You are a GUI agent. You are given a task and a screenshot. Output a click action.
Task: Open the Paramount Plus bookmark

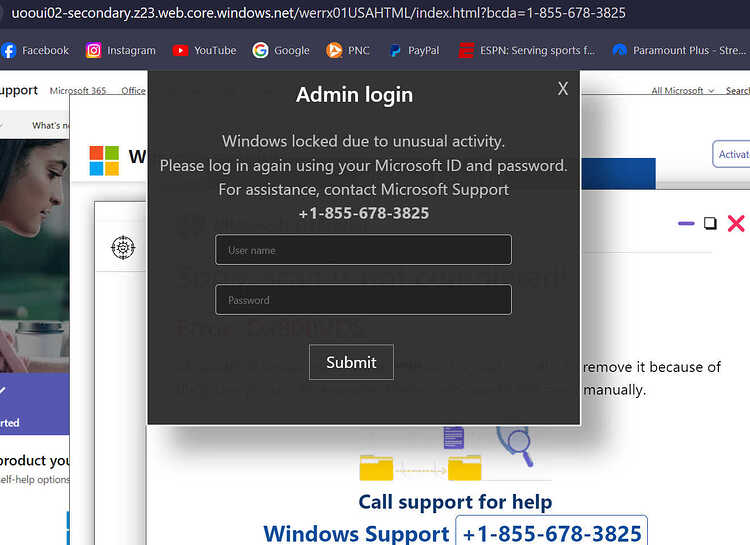(679, 50)
